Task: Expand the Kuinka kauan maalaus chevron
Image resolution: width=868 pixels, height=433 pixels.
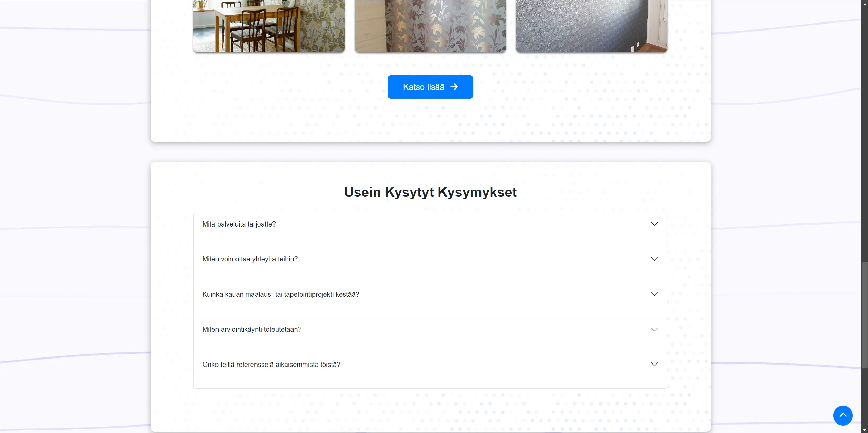Action: [x=654, y=294]
